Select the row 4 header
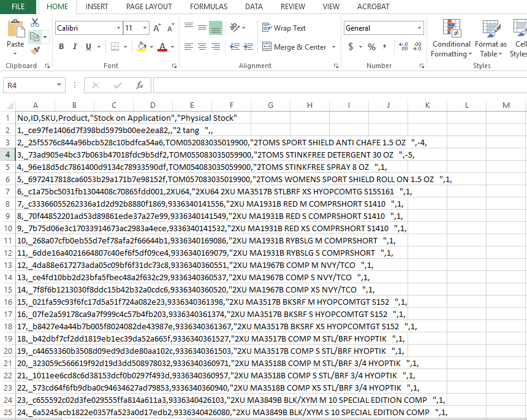The image size is (527, 420). tap(8, 155)
